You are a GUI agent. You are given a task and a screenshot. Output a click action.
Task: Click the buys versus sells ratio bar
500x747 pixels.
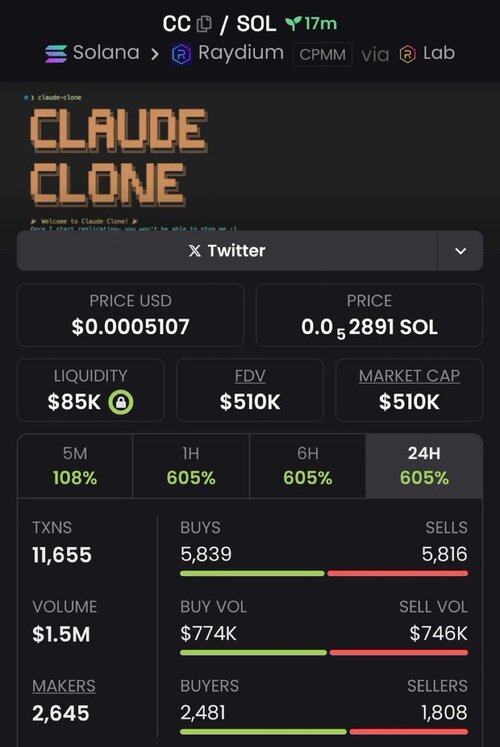pos(324,573)
